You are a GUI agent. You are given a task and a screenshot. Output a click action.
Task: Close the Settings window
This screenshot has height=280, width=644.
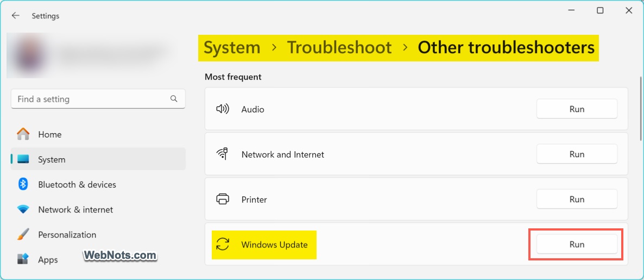click(x=629, y=11)
